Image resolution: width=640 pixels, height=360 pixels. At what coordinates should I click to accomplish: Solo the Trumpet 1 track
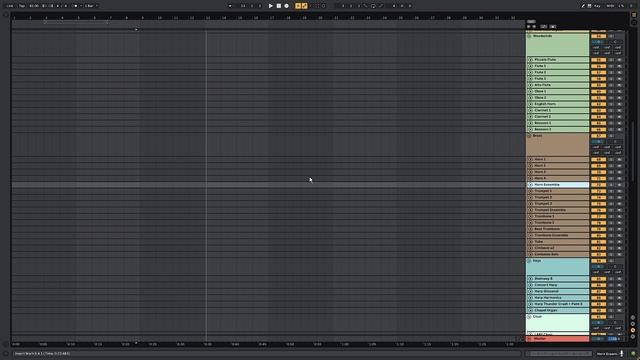coord(611,191)
